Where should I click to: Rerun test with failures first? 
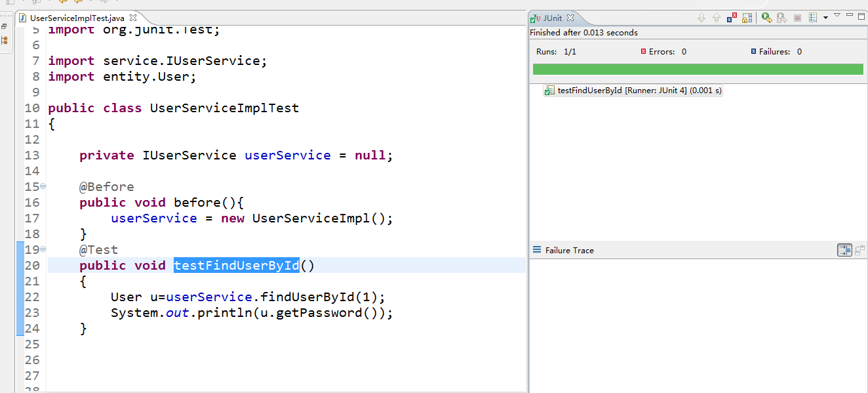pos(781,18)
